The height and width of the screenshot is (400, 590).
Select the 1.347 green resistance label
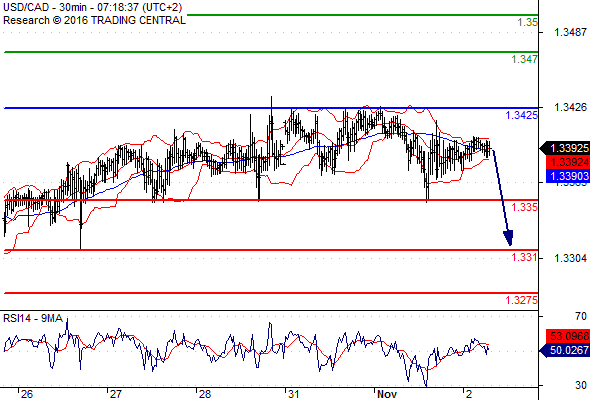tap(524, 59)
